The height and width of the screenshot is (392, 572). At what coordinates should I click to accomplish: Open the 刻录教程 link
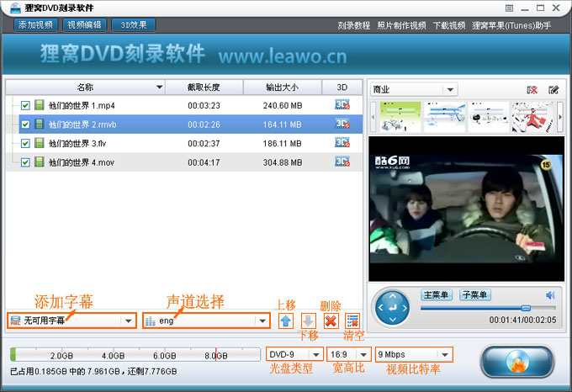click(x=353, y=25)
